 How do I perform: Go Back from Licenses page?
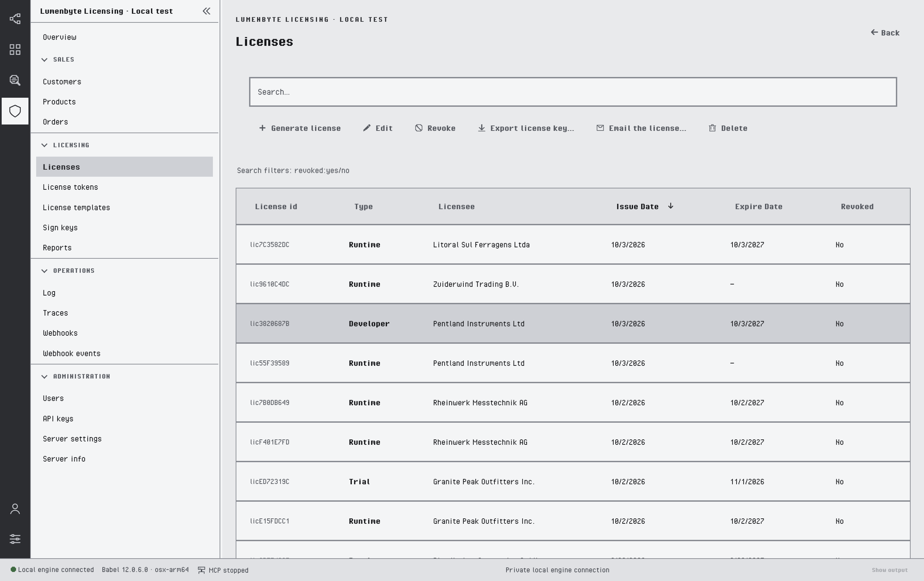pos(885,32)
